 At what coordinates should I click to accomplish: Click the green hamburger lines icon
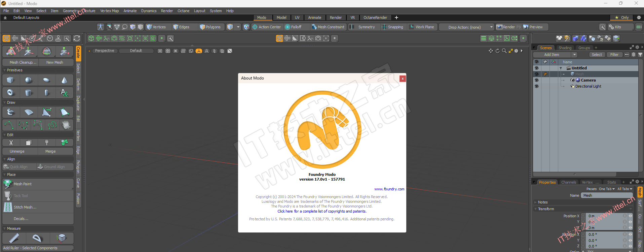pos(483,38)
